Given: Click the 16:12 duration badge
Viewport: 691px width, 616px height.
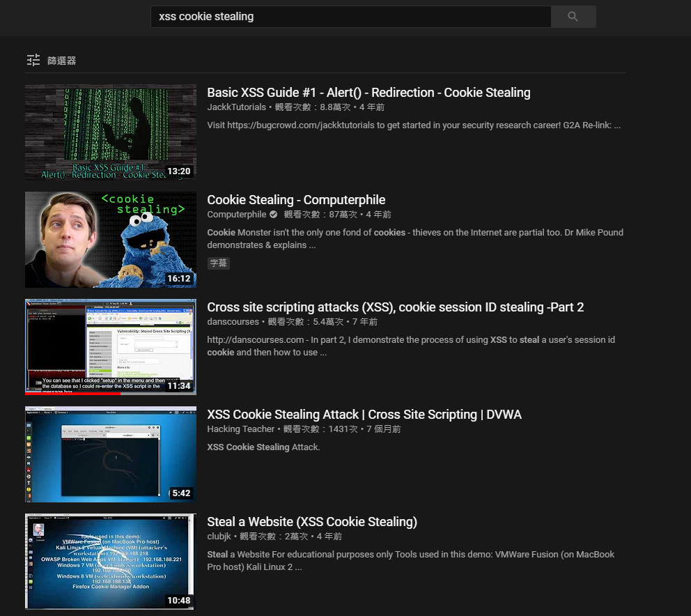Looking at the screenshot, I should click(x=179, y=279).
